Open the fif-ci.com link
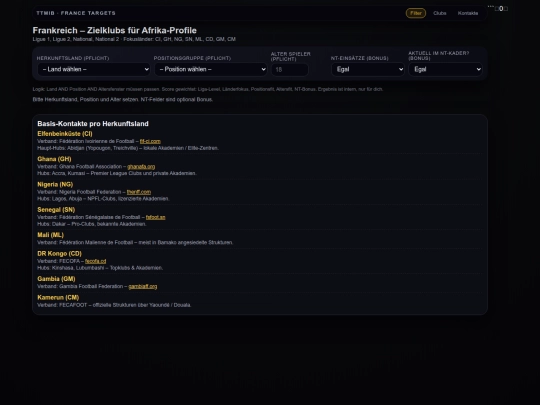This screenshot has width=540, height=405. (x=150, y=141)
